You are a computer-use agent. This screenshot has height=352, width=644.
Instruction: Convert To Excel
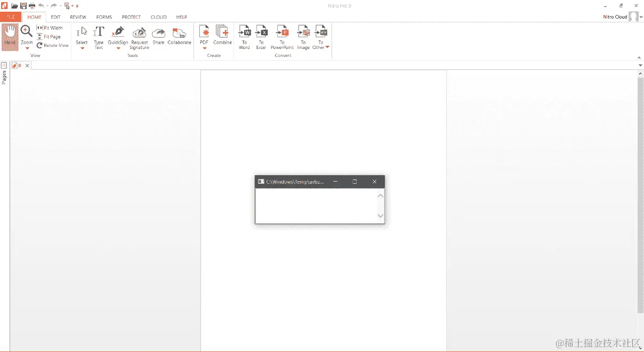(x=261, y=37)
